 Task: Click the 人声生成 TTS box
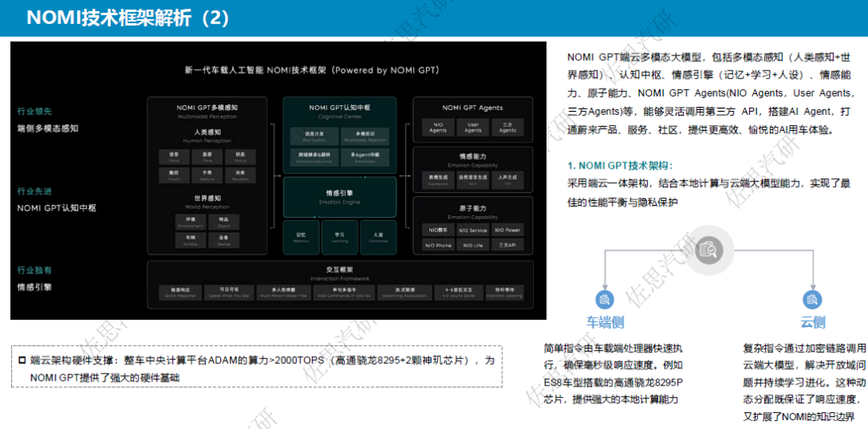click(507, 179)
